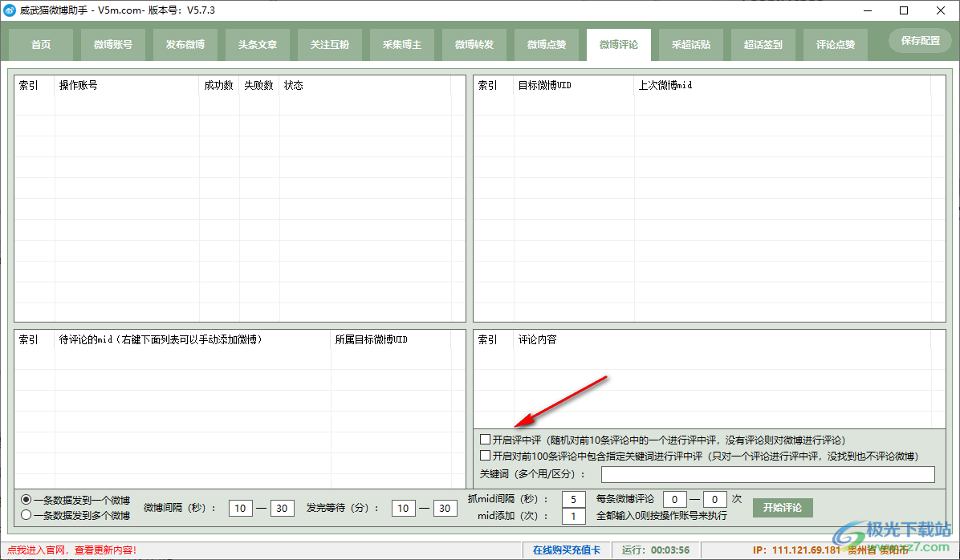Select 一条数据发到一个微博 radio option
This screenshot has width=960, height=560.
[26, 500]
